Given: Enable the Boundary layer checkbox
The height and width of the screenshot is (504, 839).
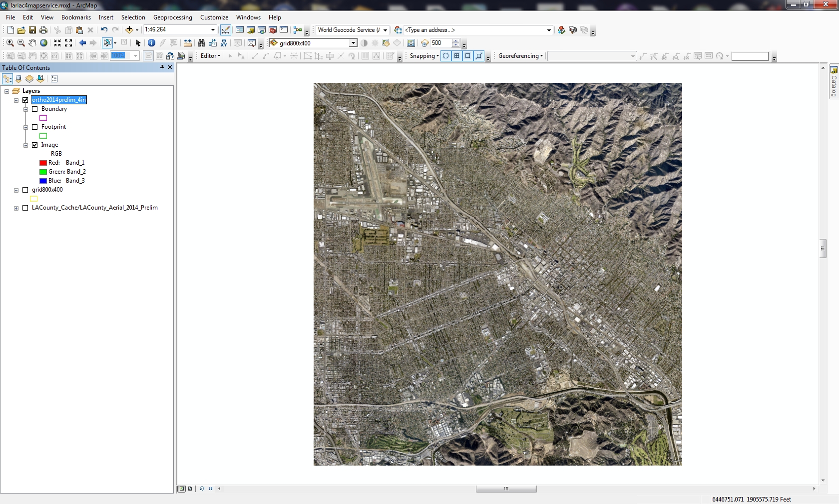Looking at the screenshot, I should [35, 109].
